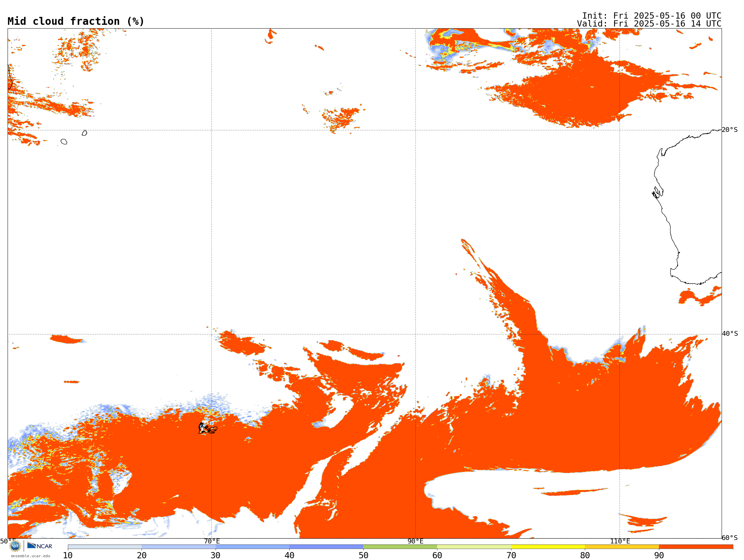Click the 40-50 periwinkle colorbar segment

coord(326,547)
